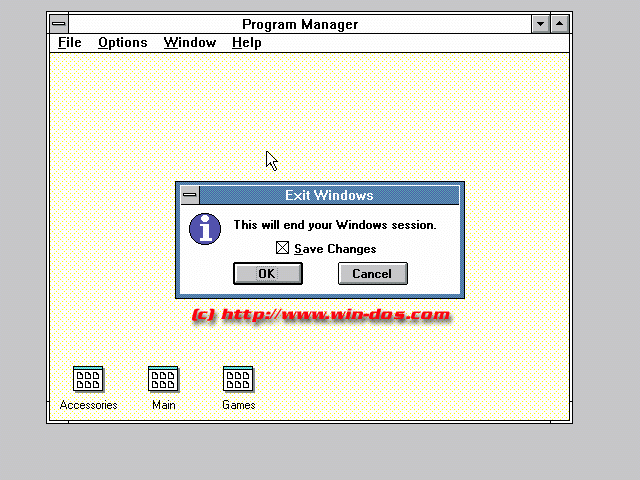Select the Main program group icon
Image resolution: width=640 pixels, height=480 pixels.
point(163,380)
